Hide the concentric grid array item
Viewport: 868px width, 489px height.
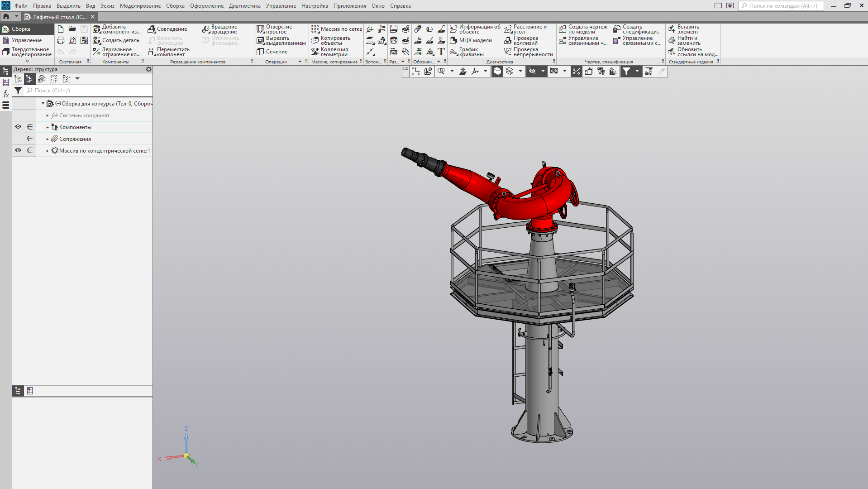(x=18, y=151)
